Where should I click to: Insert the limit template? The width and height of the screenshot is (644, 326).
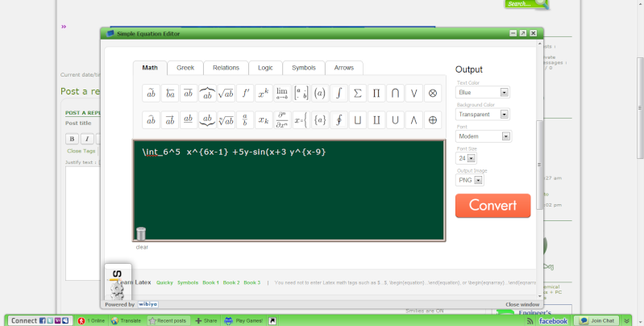pyautogui.click(x=282, y=94)
